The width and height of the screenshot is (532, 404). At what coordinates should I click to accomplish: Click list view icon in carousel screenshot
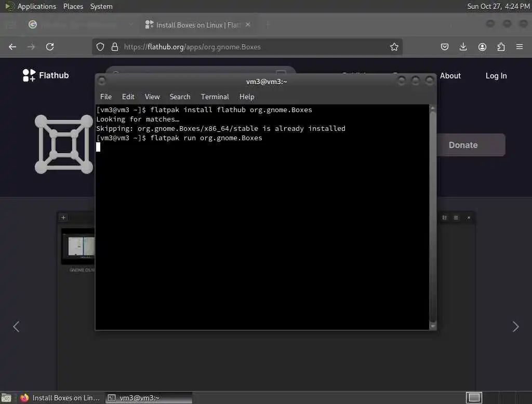point(445,218)
